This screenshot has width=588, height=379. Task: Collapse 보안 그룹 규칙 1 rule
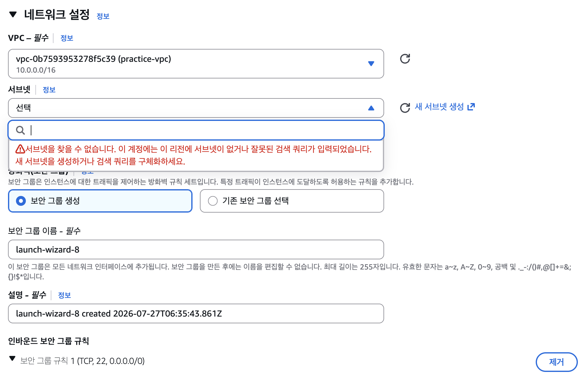[12, 358]
